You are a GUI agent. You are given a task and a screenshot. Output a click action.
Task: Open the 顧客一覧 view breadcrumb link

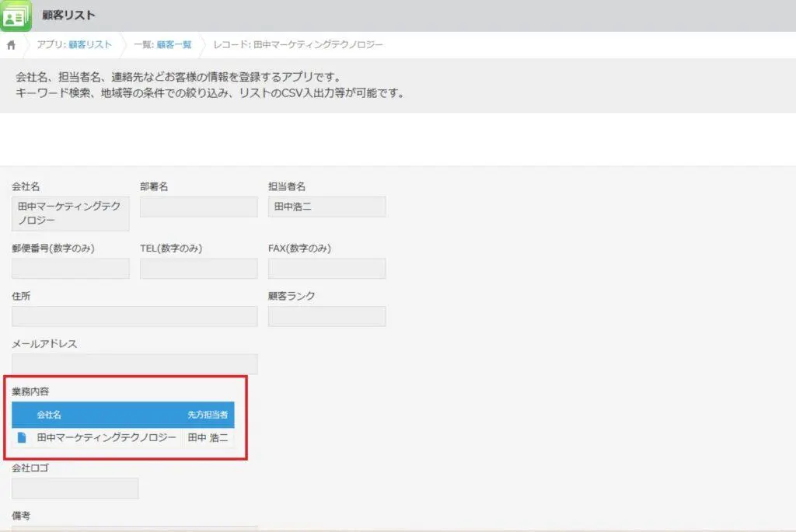(173, 45)
